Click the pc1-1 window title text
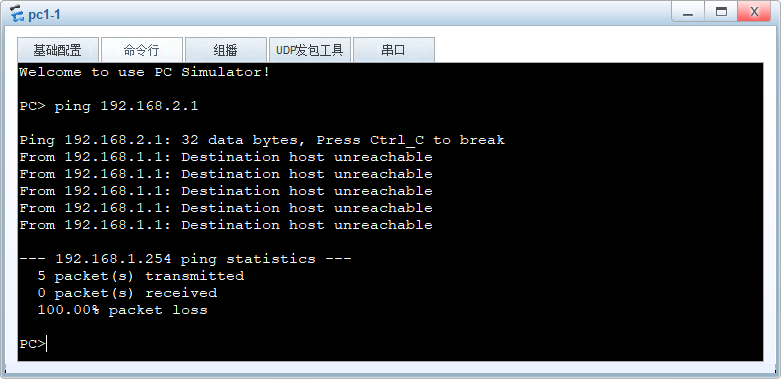The image size is (781, 379). tap(44, 14)
